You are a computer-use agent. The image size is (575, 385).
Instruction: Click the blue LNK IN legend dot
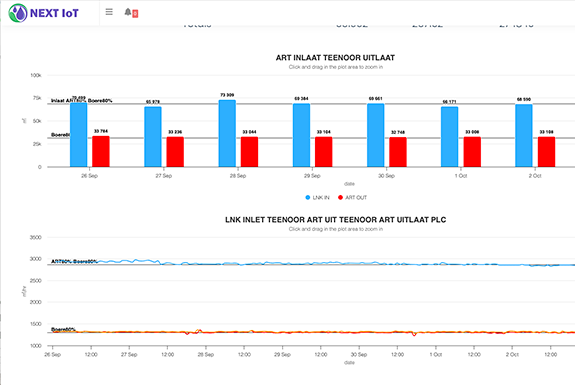pyautogui.click(x=308, y=197)
